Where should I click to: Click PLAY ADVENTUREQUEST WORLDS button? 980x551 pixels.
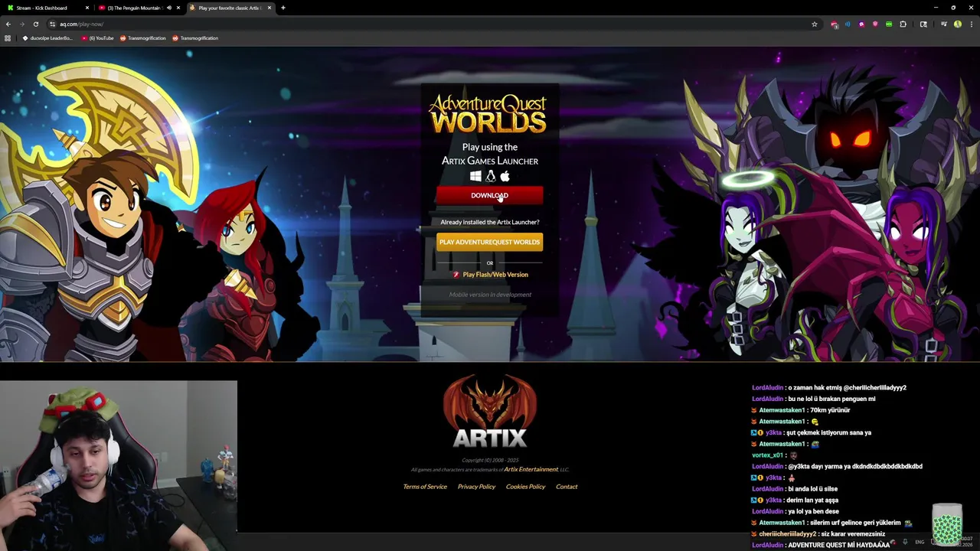tap(489, 242)
